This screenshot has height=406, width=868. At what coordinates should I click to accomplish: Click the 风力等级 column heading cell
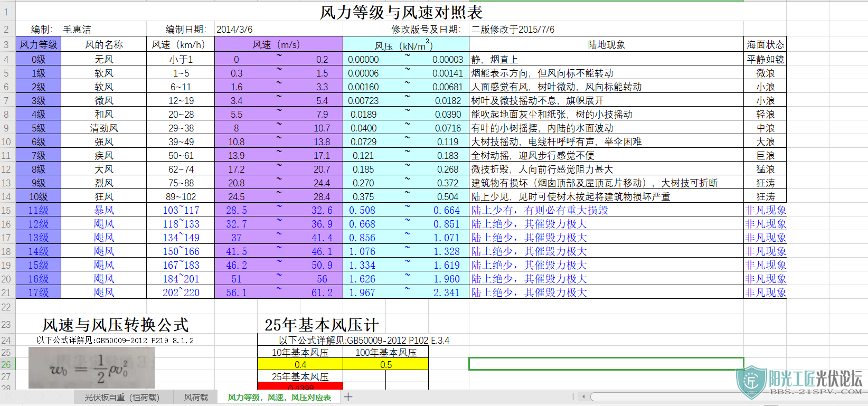[x=39, y=44]
